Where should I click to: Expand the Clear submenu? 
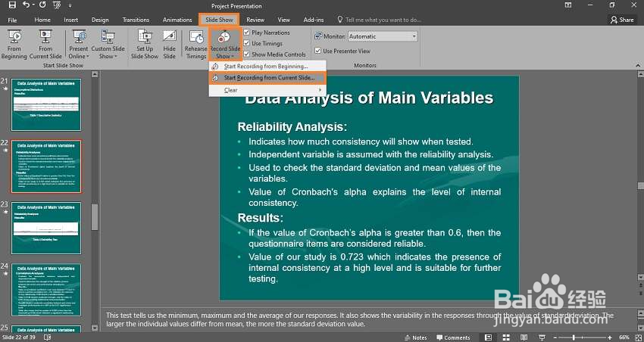(x=267, y=90)
